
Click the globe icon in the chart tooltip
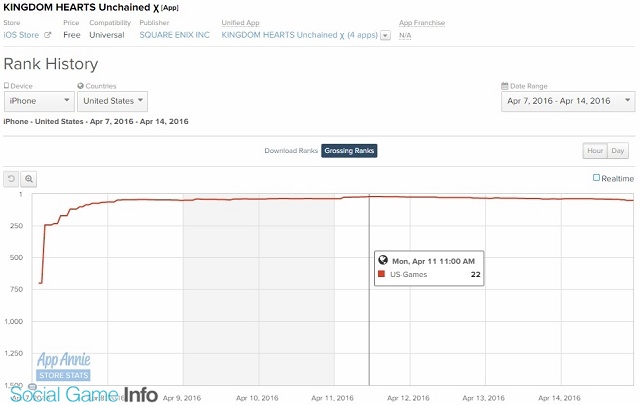pyautogui.click(x=382, y=259)
